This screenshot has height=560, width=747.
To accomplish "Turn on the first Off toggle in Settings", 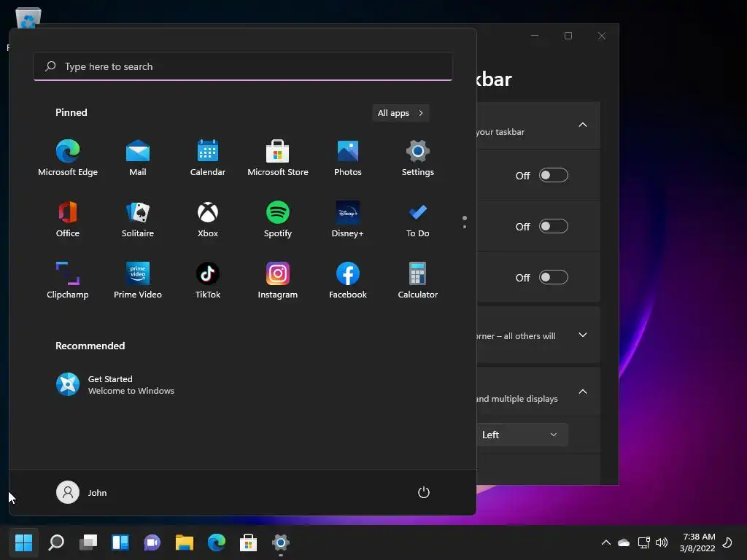I will pyautogui.click(x=554, y=175).
